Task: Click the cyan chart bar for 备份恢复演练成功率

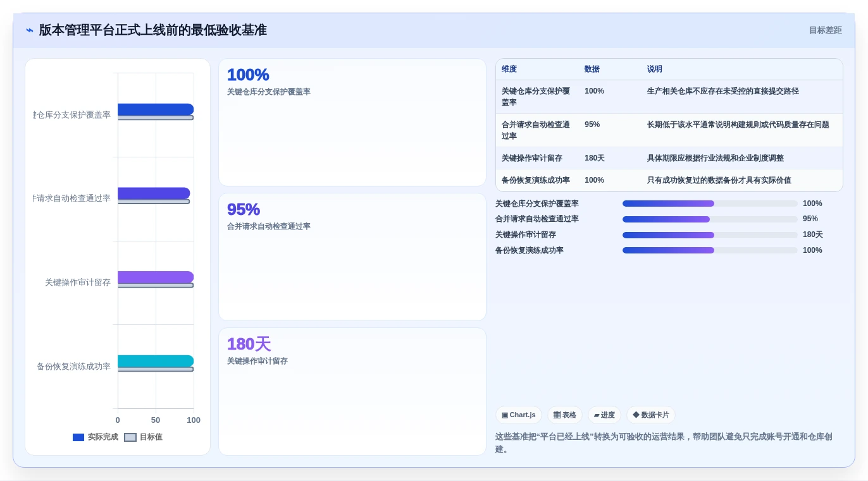Action: click(156, 361)
